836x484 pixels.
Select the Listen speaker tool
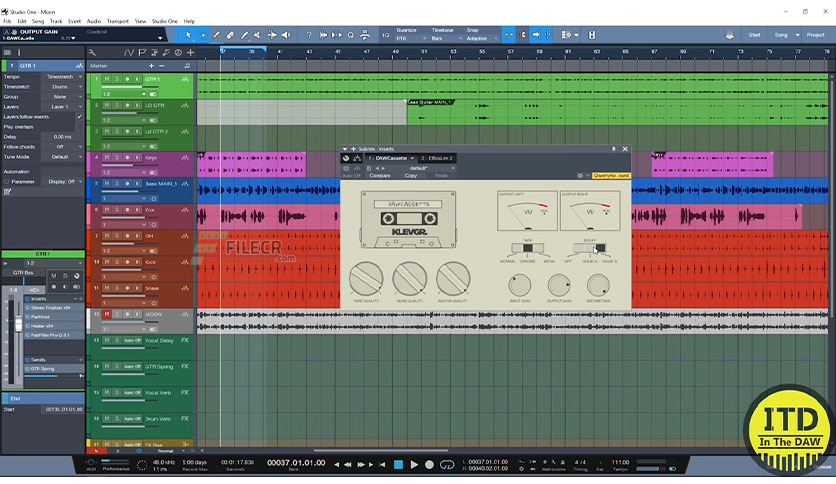(x=286, y=35)
